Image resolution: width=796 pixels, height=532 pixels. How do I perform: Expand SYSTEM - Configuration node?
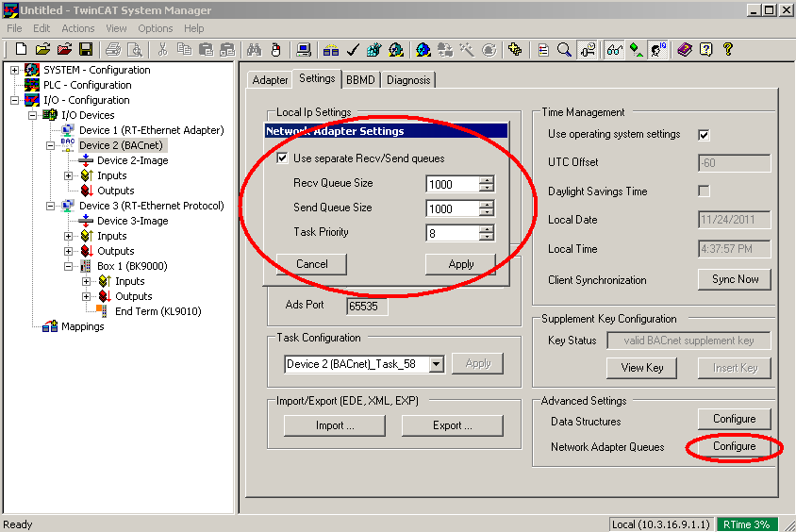pyautogui.click(x=15, y=70)
